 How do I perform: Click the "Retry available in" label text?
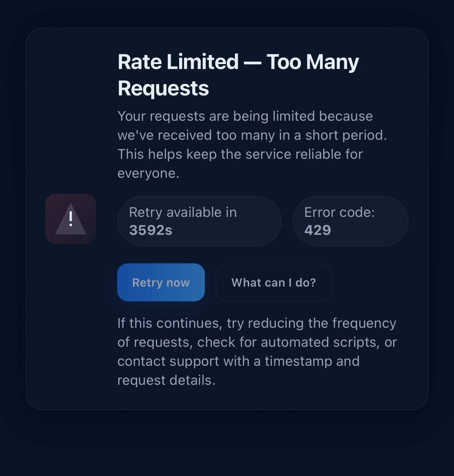(x=183, y=212)
